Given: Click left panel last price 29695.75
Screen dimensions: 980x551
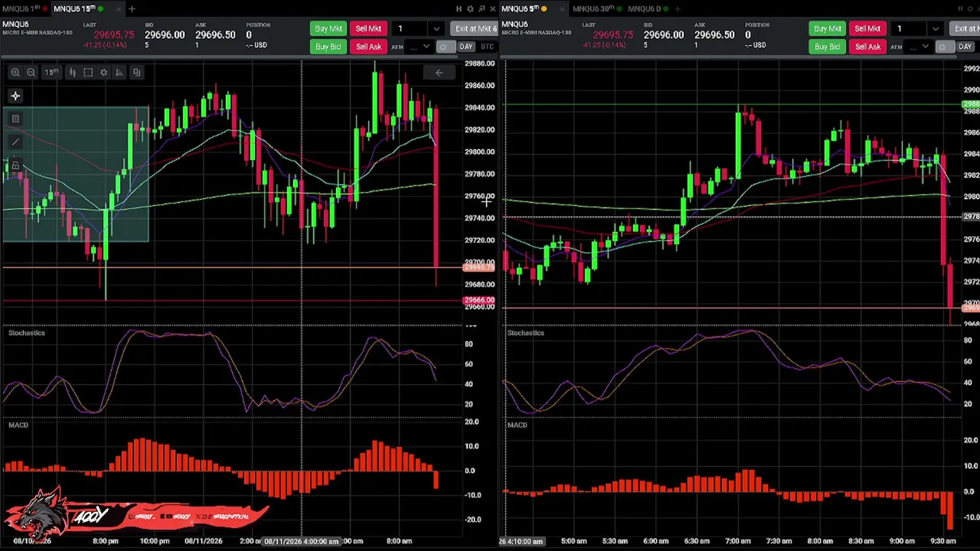Looking at the screenshot, I should (x=113, y=35).
